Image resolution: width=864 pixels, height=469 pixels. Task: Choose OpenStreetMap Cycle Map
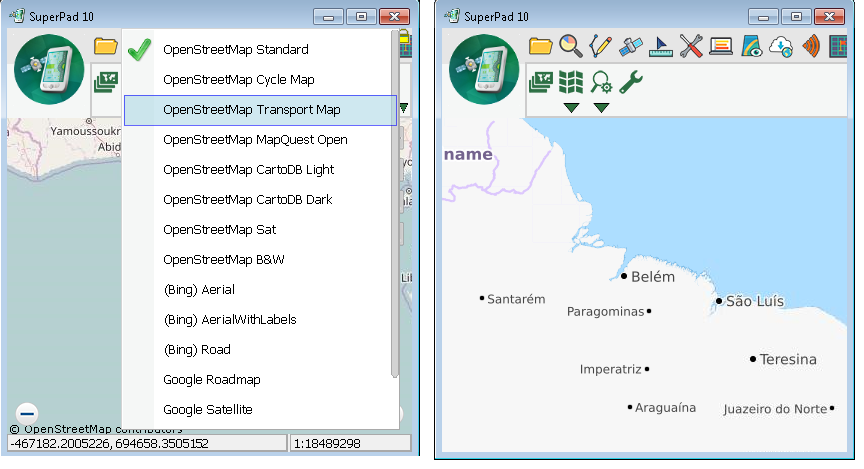(x=260, y=80)
